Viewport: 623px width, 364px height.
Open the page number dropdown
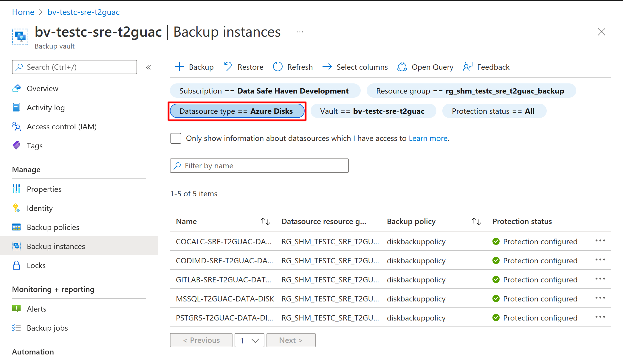tap(249, 340)
